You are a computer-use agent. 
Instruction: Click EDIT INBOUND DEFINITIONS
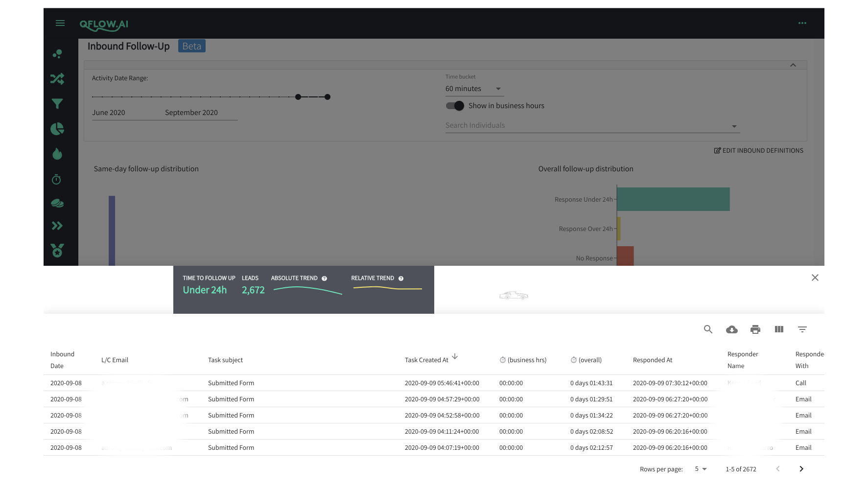pos(758,150)
